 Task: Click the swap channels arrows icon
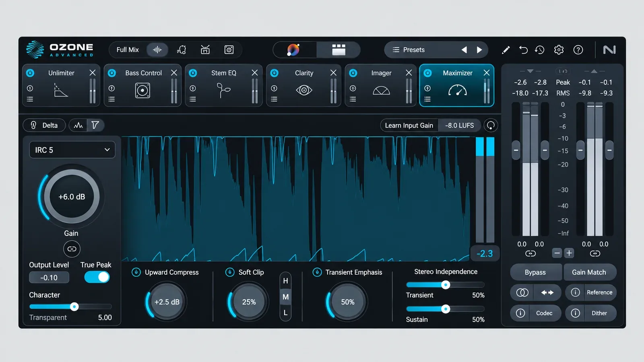point(547,292)
